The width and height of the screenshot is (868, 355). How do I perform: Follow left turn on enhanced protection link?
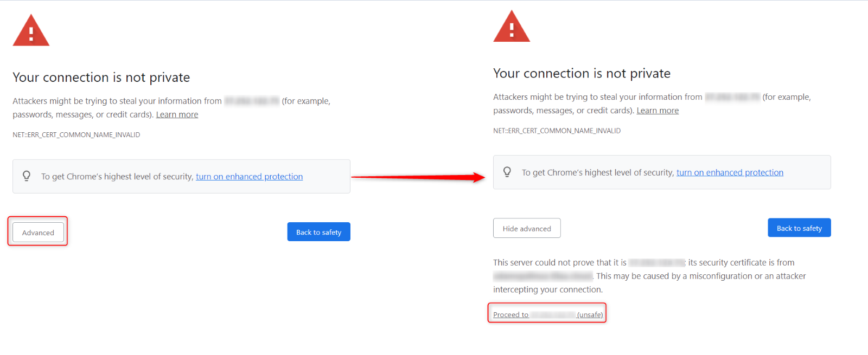pos(249,177)
